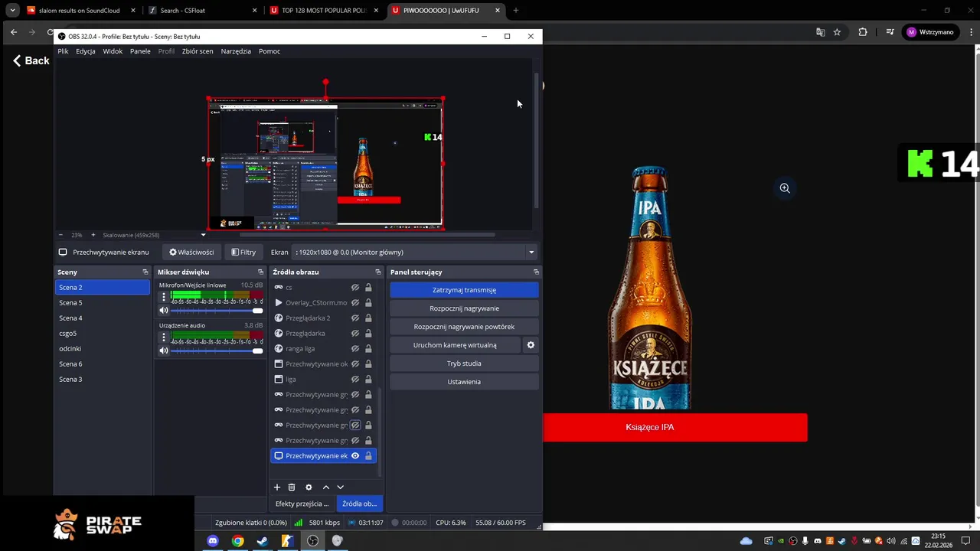Show the cs source via eye icon
This screenshot has height=551, width=980.
click(x=355, y=288)
